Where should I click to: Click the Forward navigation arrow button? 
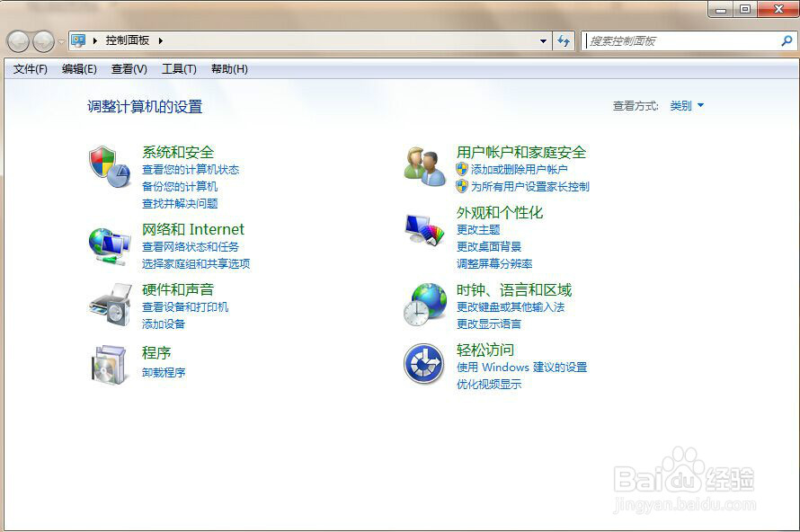pyautogui.click(x=43, y=41)
